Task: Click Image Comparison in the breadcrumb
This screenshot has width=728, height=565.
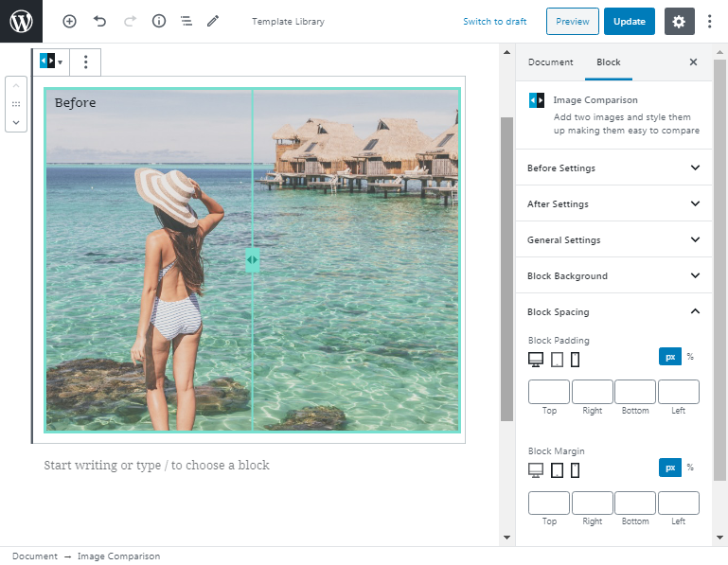Action: click(x=118, y=556)
